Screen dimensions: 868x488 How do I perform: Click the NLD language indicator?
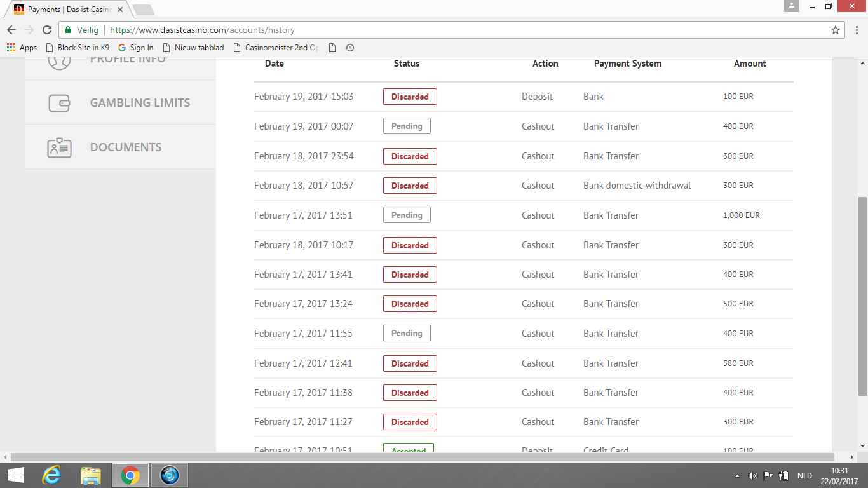[804, 475]
